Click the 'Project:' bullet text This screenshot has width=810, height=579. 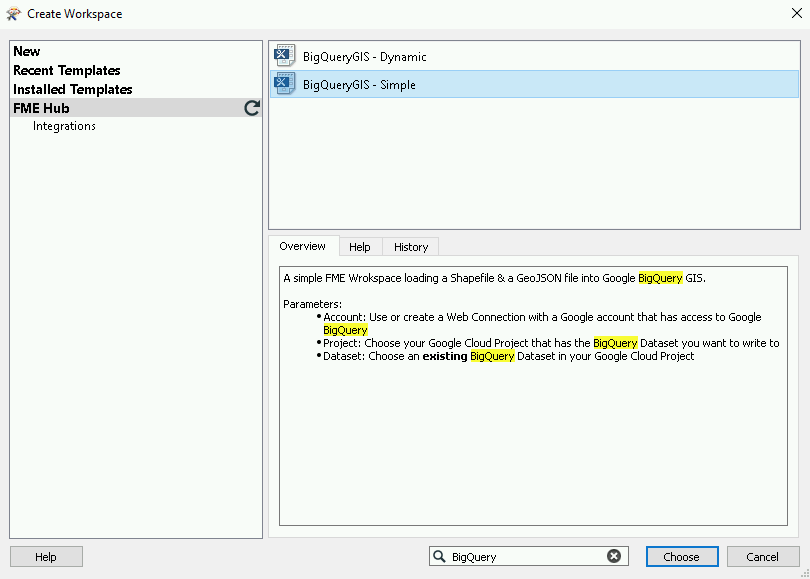(x=551, y=343)
